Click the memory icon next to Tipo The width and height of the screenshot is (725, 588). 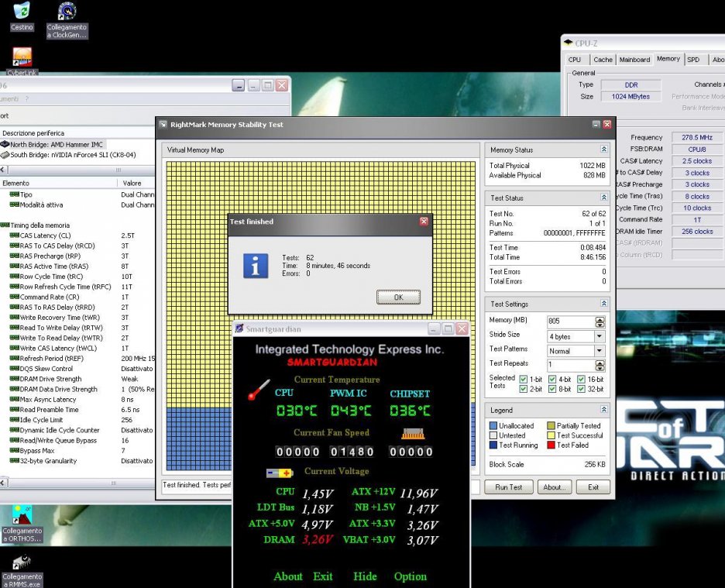tap(15, 194)
